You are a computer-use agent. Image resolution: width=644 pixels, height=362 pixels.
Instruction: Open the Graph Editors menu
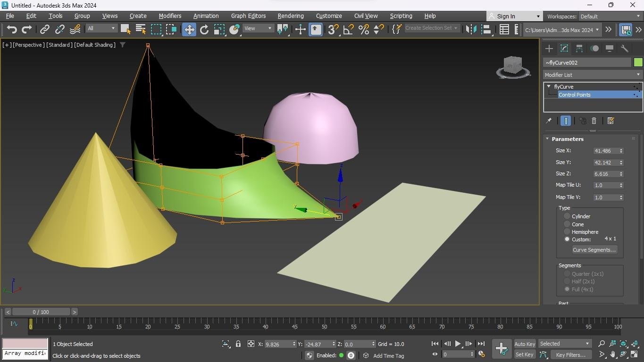click(x=248, y=16)
